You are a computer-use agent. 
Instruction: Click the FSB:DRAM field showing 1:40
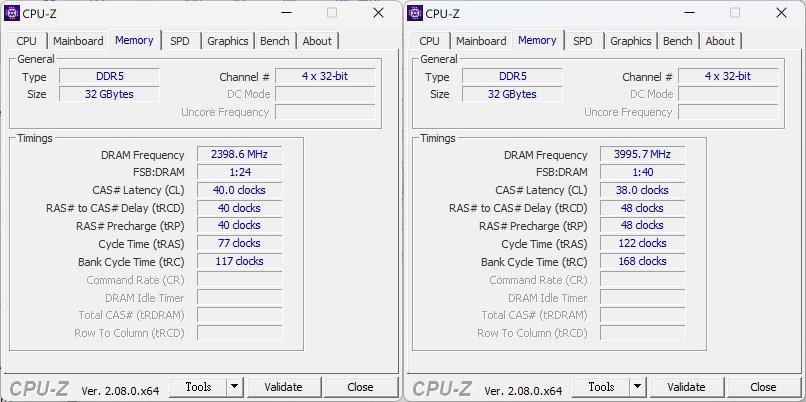click(641, 173)
